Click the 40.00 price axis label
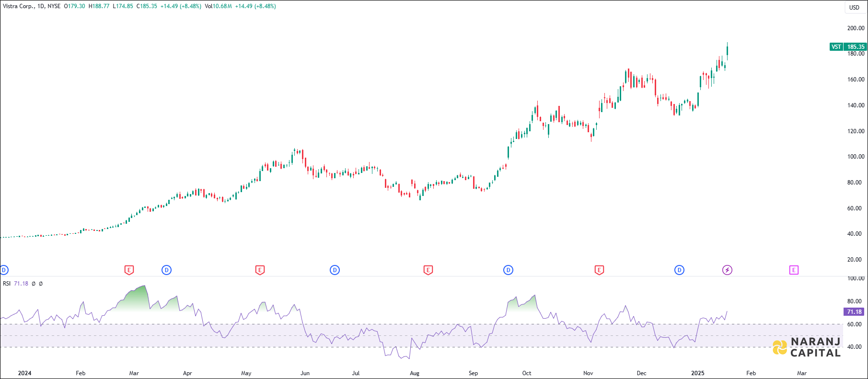The width and height of the screenshot is (868, 379). [856, 234]
